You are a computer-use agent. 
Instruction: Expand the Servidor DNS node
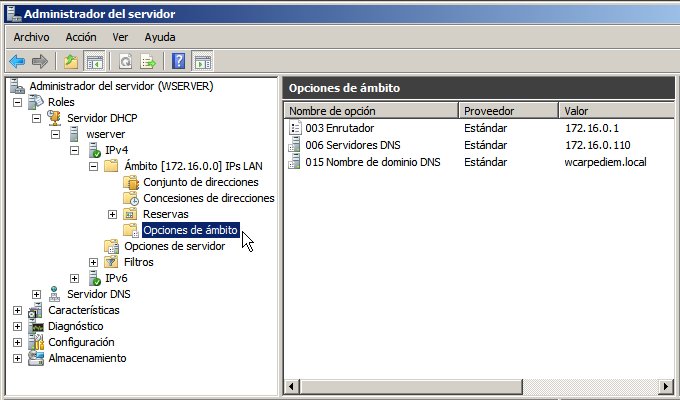coord(36,295)
